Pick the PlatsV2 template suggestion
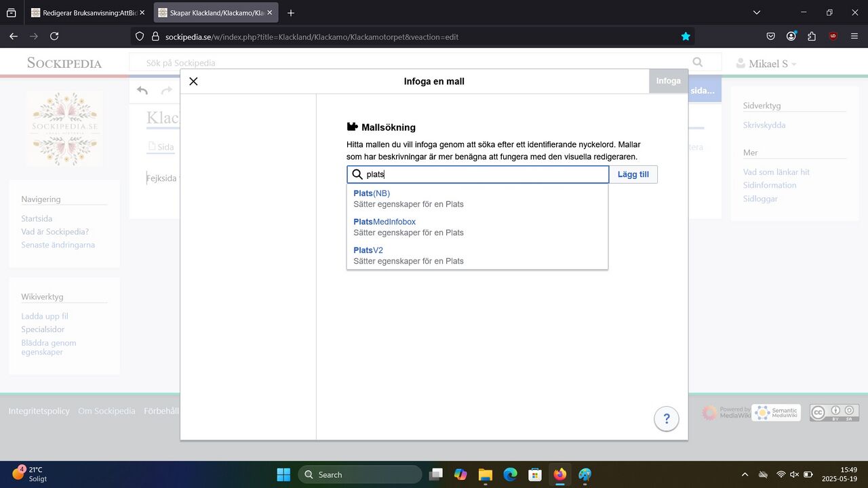 368,251
